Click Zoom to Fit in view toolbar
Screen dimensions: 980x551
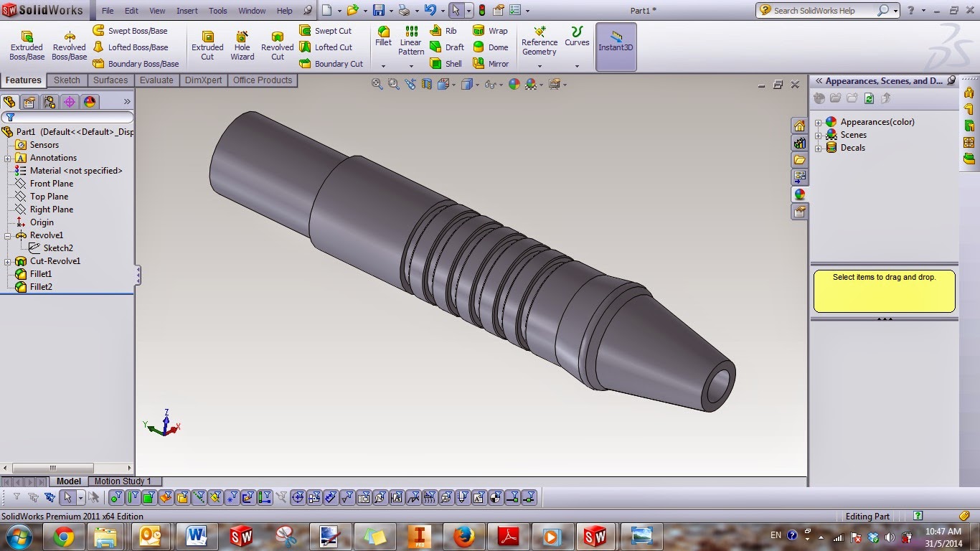coord(377,84)
